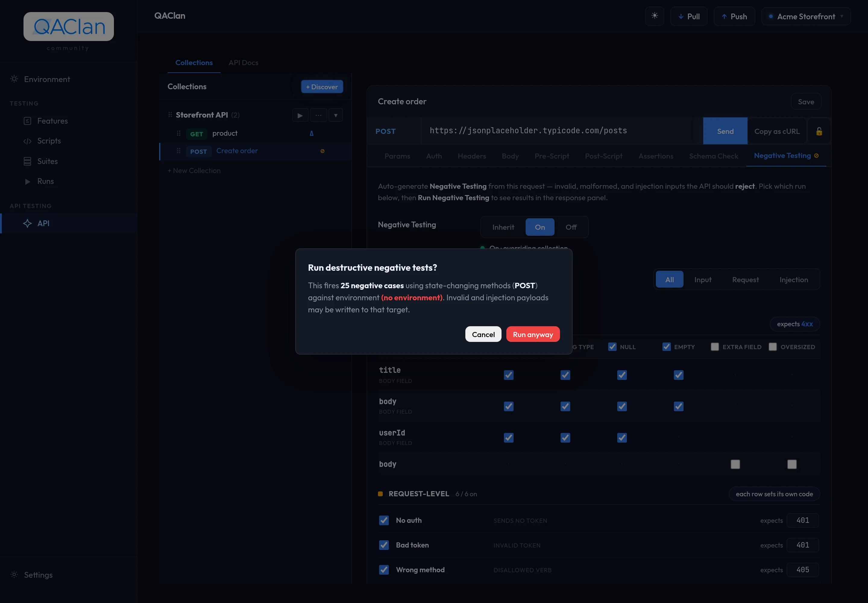The width and height of the screenshot is (868, 603).
Task: Click the QAClan logo
Action: 68,27
